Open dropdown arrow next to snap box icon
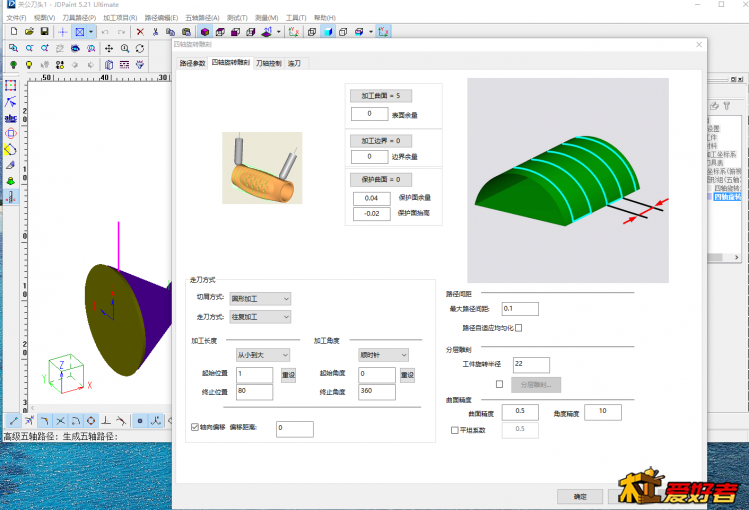 (x=91, y=32)
